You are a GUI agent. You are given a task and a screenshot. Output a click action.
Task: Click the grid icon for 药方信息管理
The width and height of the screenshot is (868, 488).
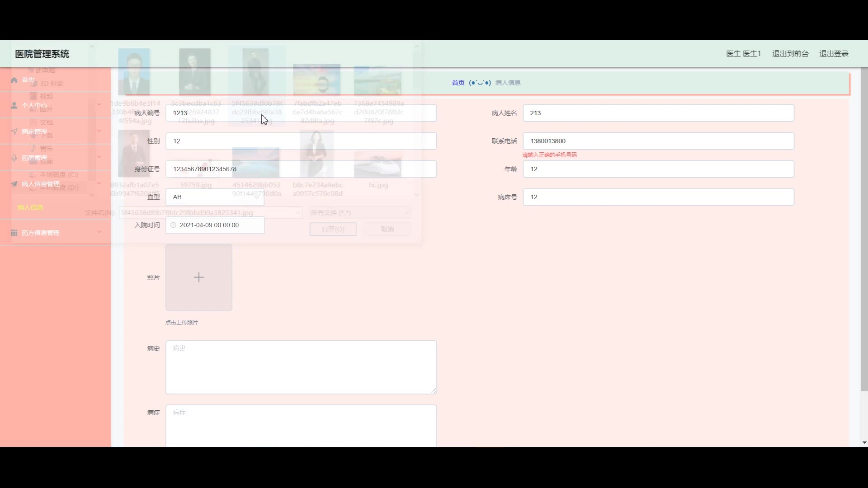click(14, 233)
